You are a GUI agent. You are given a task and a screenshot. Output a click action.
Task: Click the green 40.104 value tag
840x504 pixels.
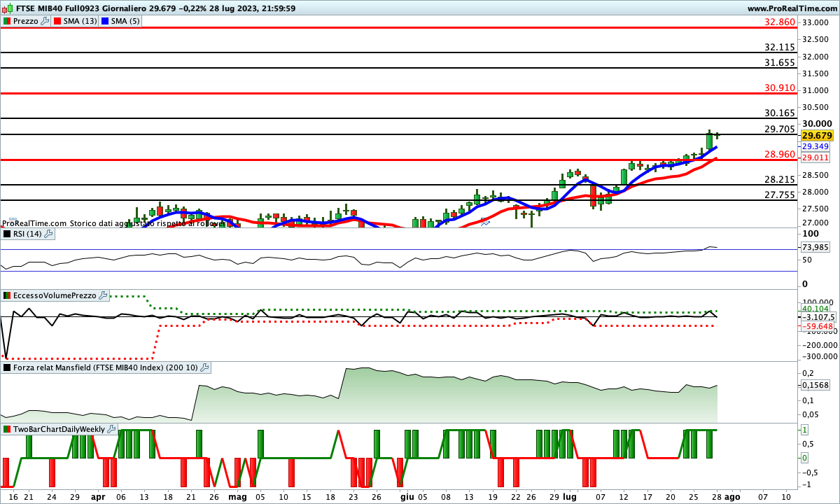[815, 309]
